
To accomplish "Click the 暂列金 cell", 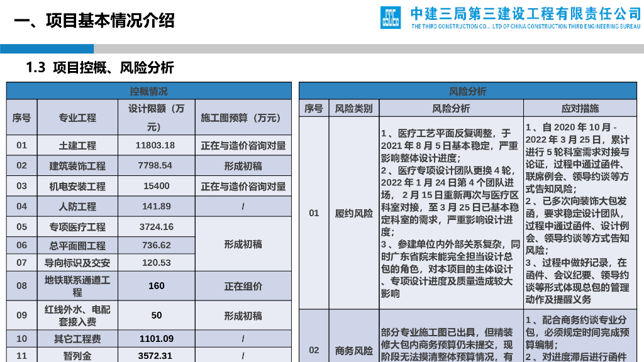I will (77, 356).
